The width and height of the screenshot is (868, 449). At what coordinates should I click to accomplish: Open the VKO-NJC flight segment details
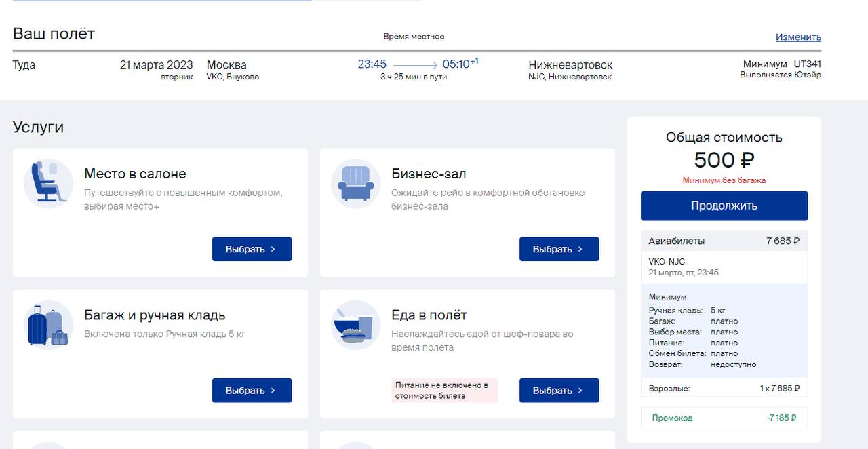724,267
